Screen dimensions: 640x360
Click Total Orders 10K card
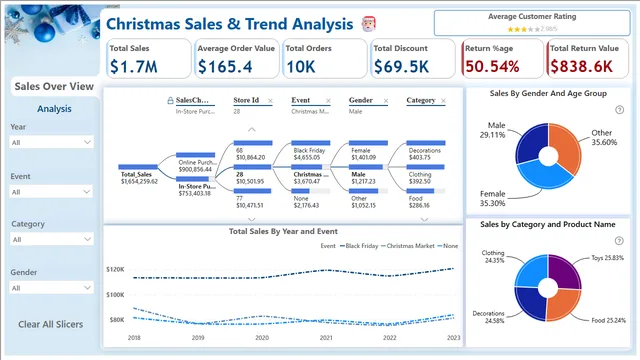click(x=325, y=58)
